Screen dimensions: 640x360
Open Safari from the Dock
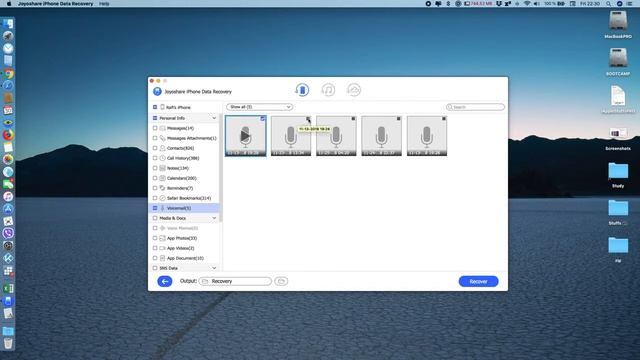coord(8,86)
